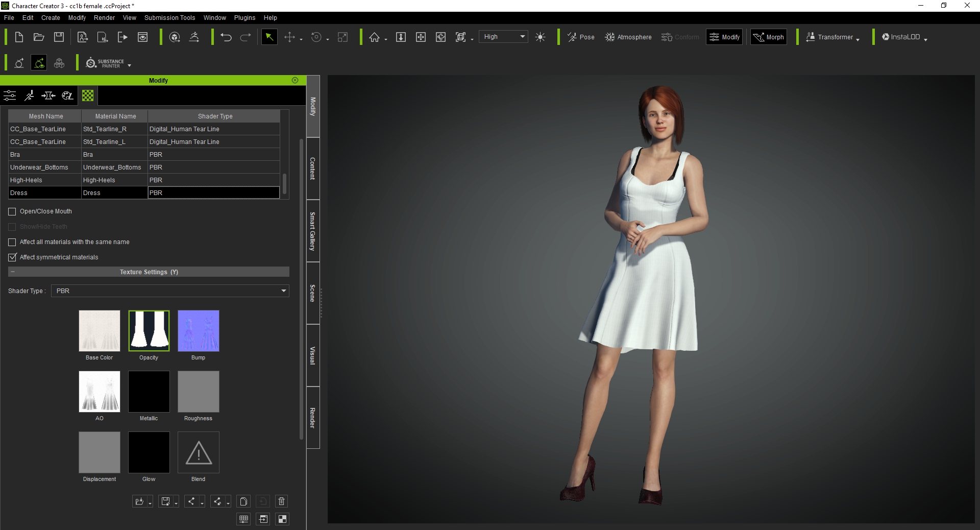Redo the last action

tap(246, 37)
